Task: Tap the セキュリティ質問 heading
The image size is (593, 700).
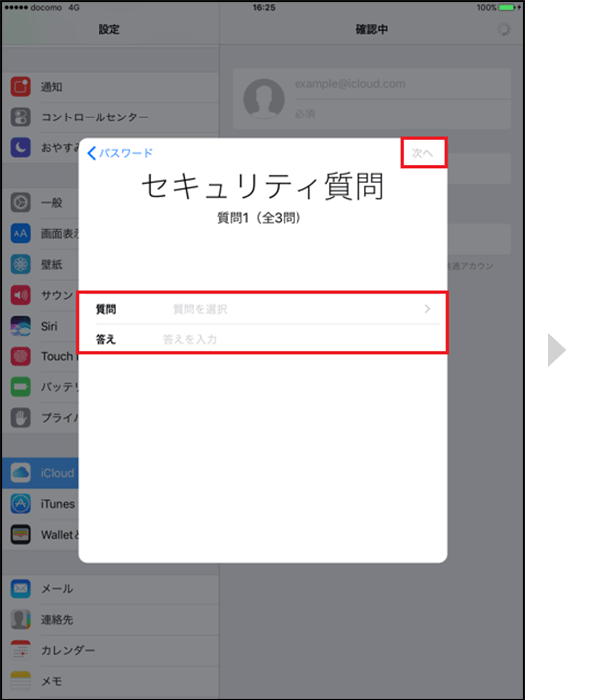Action: (x=263, y=186)
